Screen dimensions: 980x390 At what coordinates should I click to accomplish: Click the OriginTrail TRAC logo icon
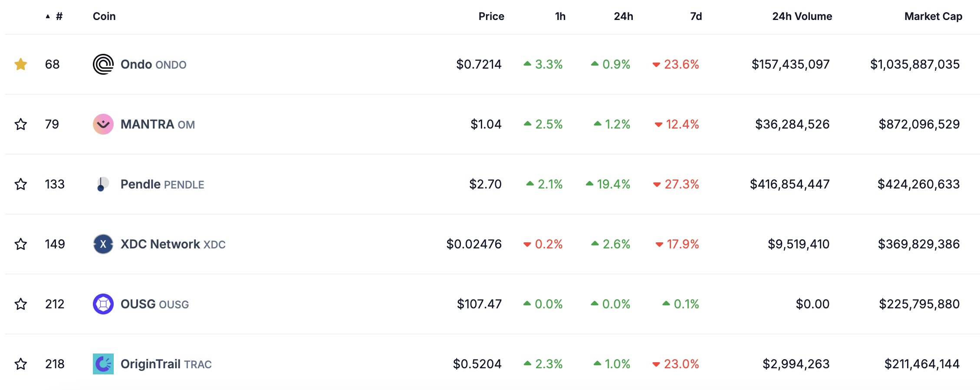point(103,364)
